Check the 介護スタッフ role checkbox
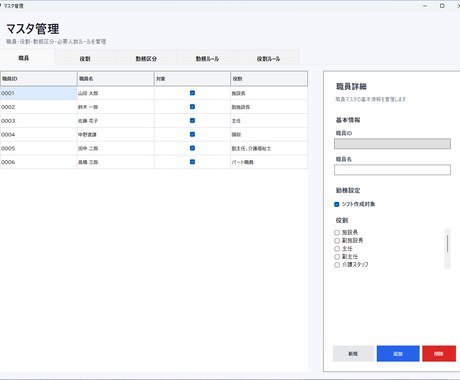The height and width of the screenshot is (380, 460). click(337, 265)
